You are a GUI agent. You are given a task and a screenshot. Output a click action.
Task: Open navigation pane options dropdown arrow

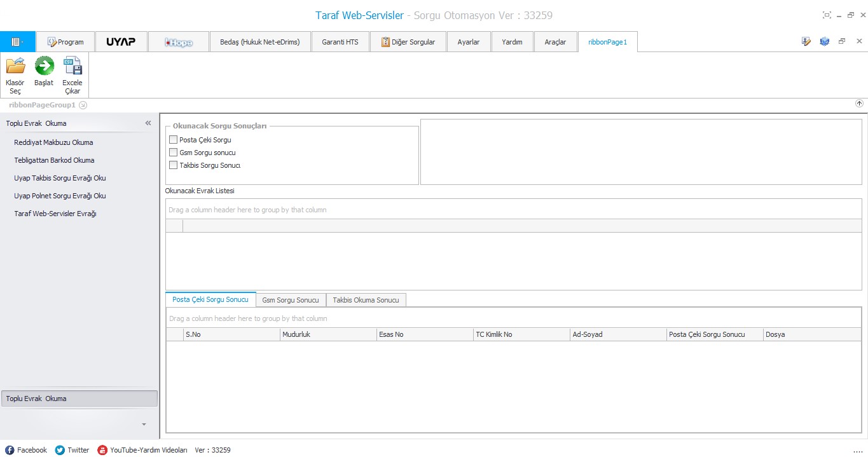(x=144, y=424)
